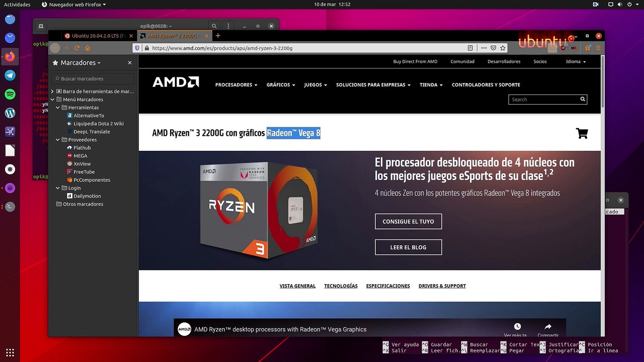Go to ESPECIFICACIONES section
The image size is (644, 362).
pyautogui.click(x=388, y=286)
